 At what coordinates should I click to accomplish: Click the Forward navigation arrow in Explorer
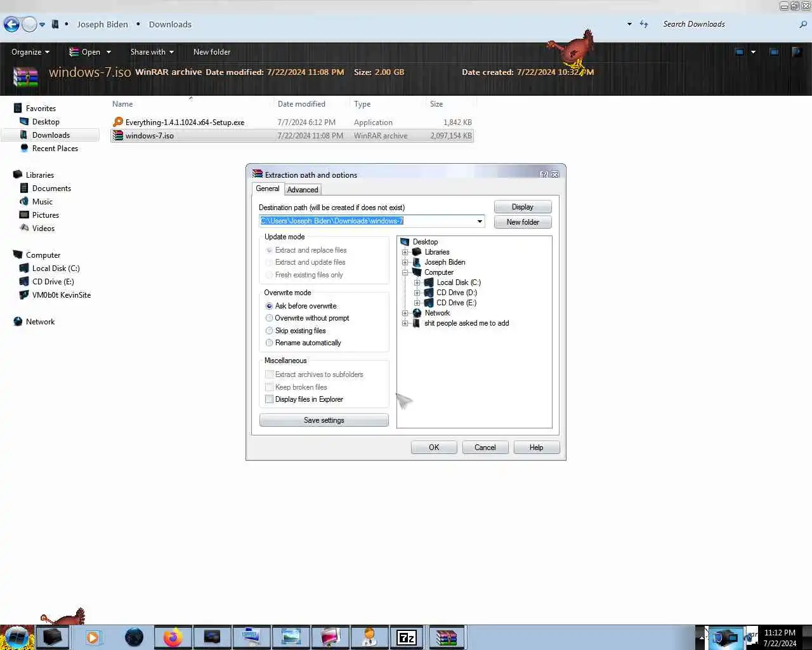click(x=29, y=24)
